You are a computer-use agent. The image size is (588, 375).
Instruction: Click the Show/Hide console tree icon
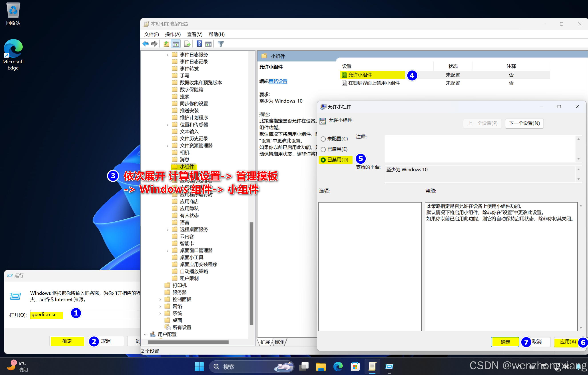(175, 44)
